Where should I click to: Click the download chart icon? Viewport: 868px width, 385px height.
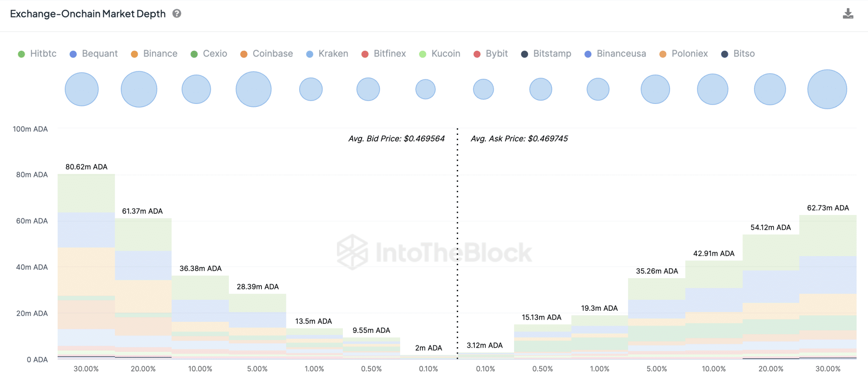click(x=848, y=14)
